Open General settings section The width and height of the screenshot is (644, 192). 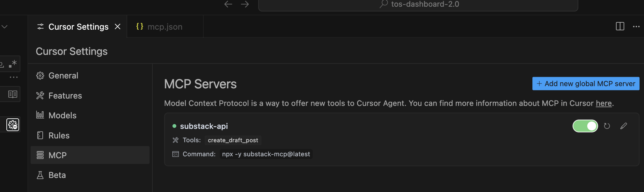tap(90, 76)
